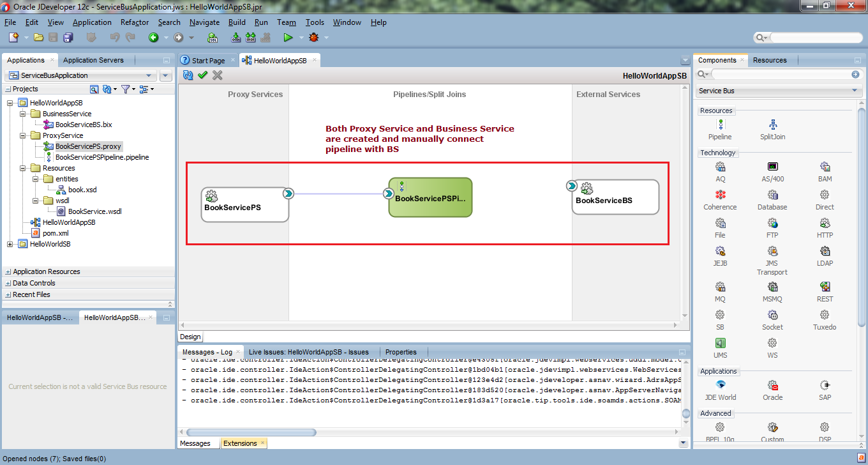
Task: Switch to the Extensions tab at the bottom
Action: pyautogui.click(x=243, y=443)
